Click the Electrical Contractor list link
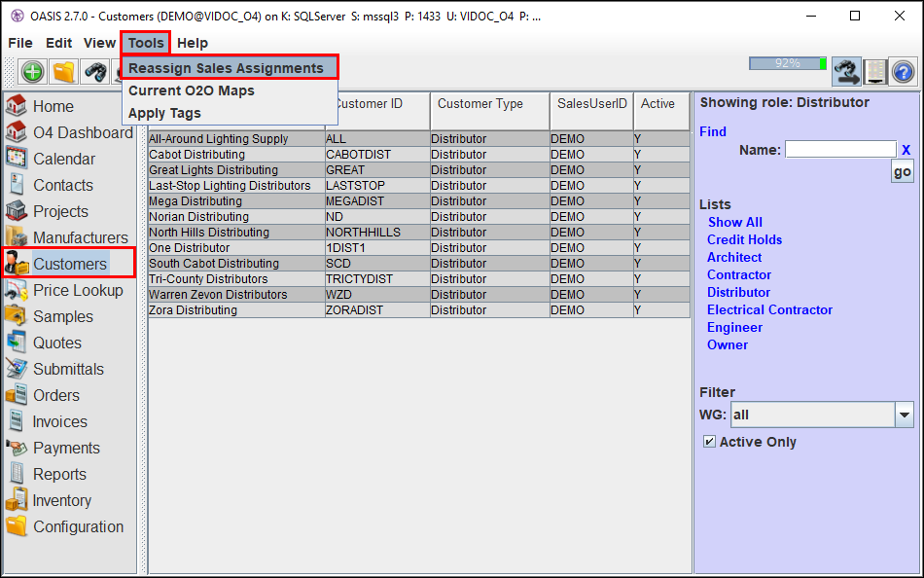 point(769,310)
